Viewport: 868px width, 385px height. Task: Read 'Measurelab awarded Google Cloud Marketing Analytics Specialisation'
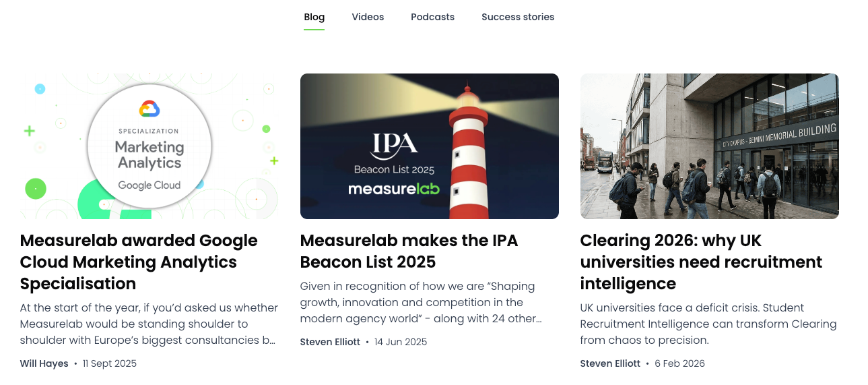coord(139,262)
